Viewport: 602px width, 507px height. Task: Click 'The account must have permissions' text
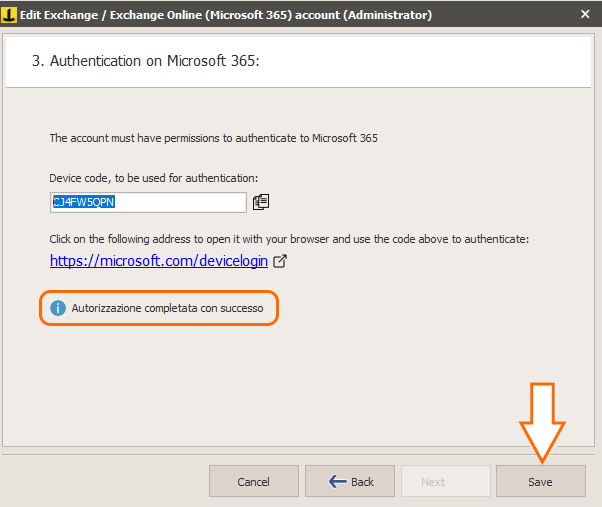213,138
